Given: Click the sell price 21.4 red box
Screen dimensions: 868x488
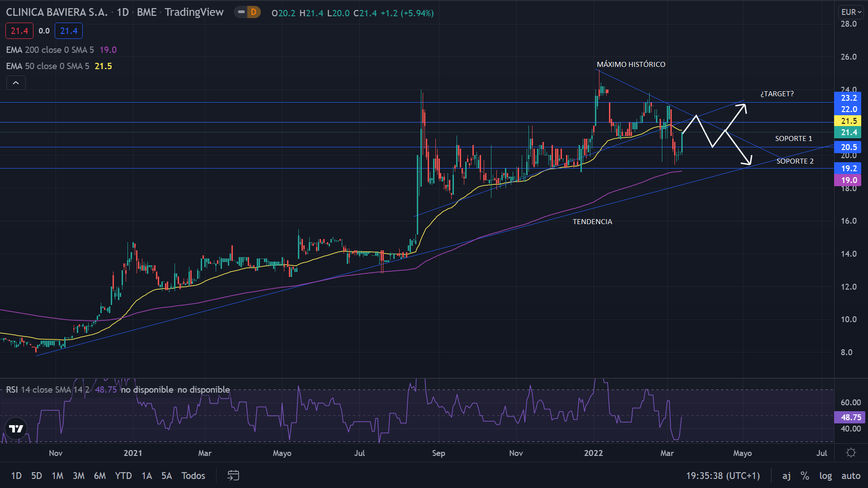Looking at the screenshot, I should (x=19, y=31).
